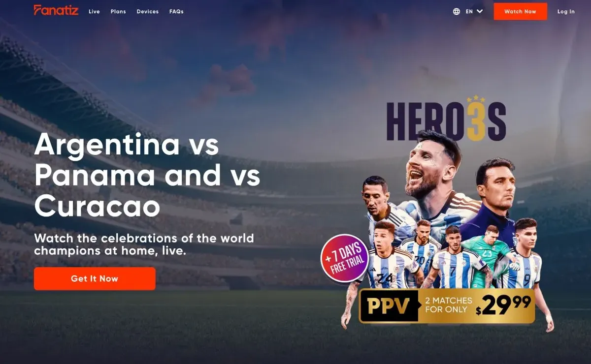
Task: Expand the EN language chevron
Action: point(480,11)
